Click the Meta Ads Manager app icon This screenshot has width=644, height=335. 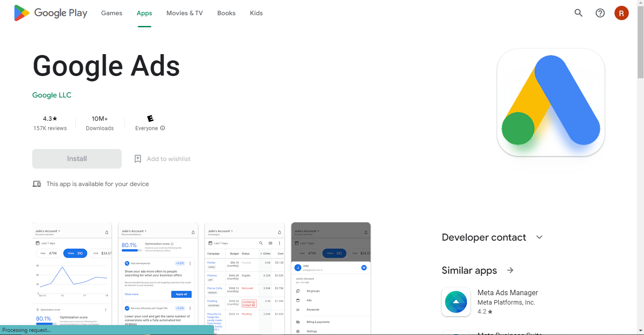pyautogui.click(x=456, y=302)
